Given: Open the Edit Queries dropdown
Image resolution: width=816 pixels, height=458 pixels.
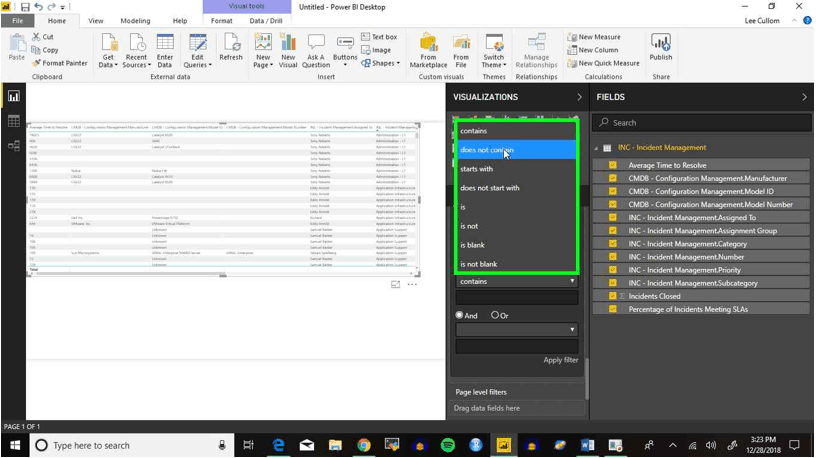Looking at the screenshot, I should 197,61.
